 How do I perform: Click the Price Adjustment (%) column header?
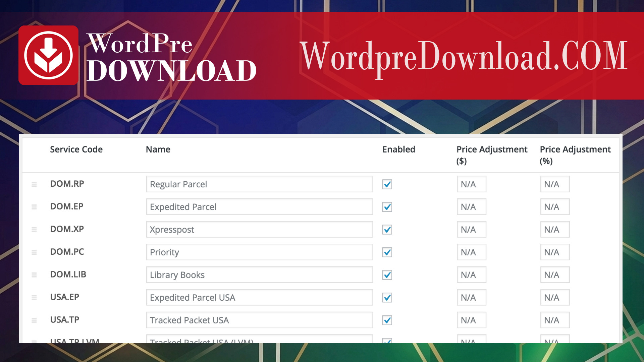575,155
